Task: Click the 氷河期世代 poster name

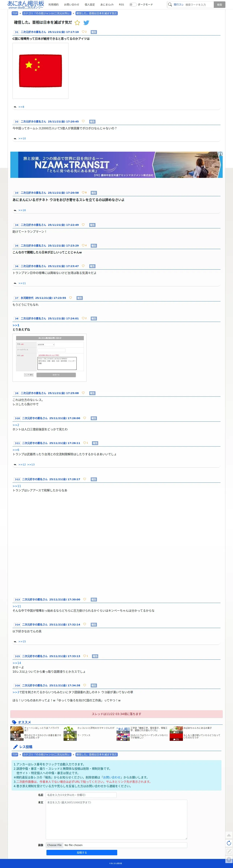Action: point(27,298)
